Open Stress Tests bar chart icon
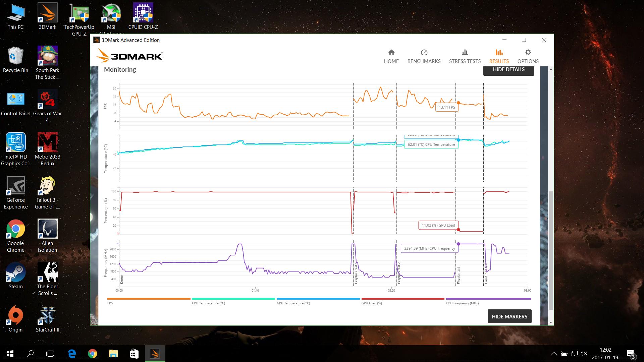This screenshot has width=644, height=362. tap(465, 53)
